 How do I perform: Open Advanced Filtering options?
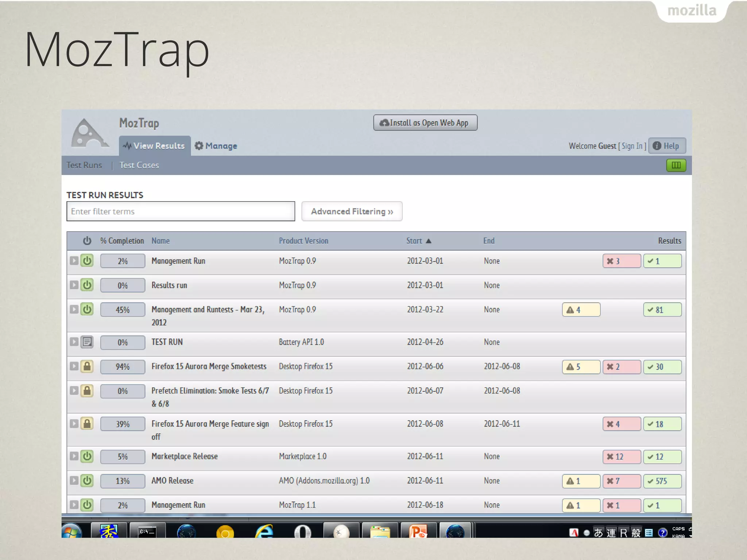(x=352, y=211)
